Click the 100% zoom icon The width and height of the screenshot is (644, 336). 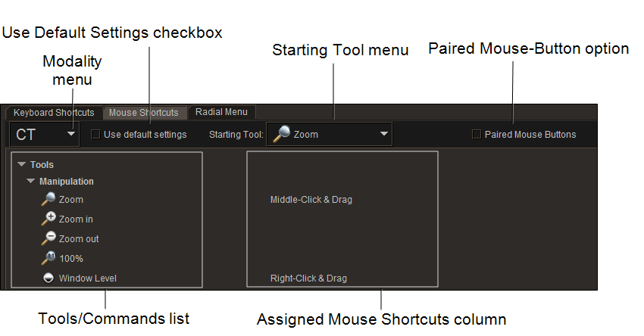coord(48,258)
